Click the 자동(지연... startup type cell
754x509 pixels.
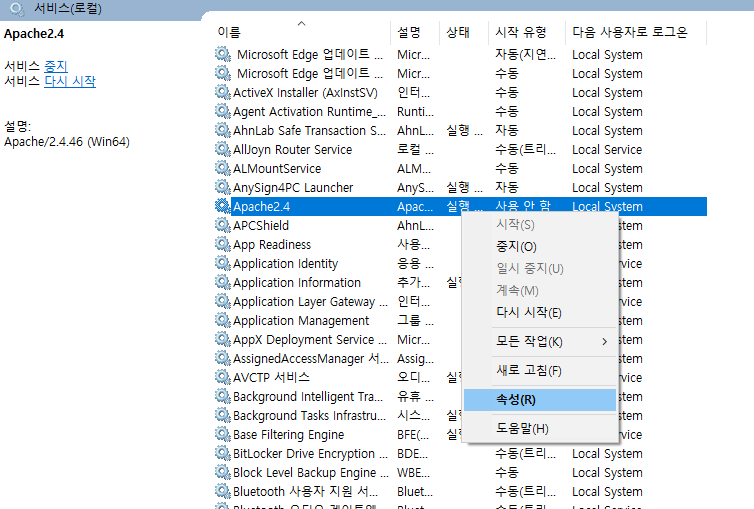click(526, 54)
